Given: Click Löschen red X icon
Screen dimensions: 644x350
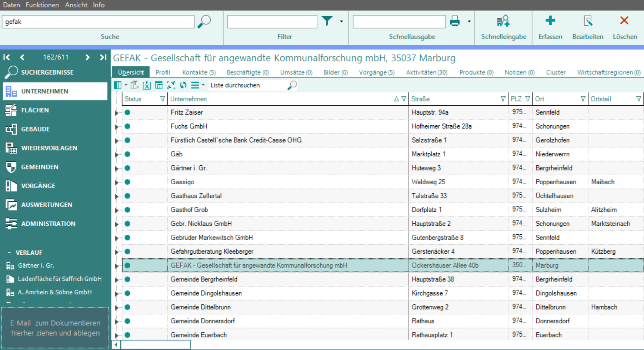Looking at the screenshot, I should click(624, 20).
